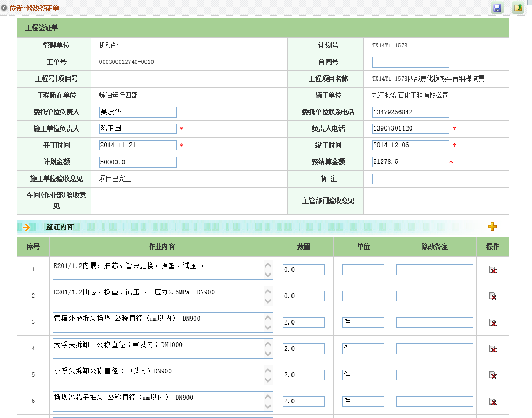
Task: Edit row 1 作业内容 textarea
Action: pos(163,270)
